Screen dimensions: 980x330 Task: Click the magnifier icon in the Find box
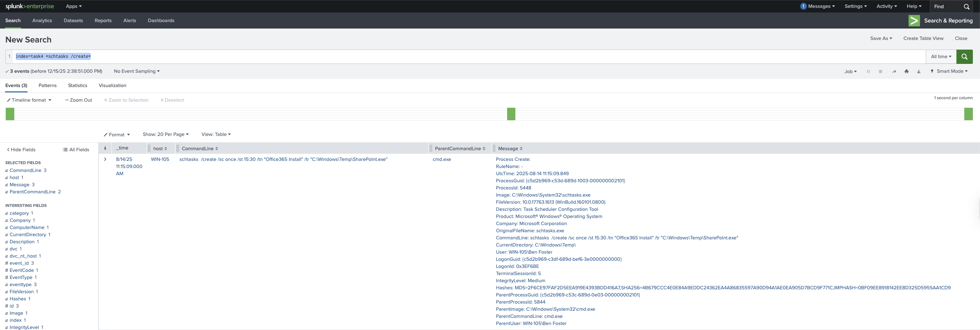[x=966, y=6]
